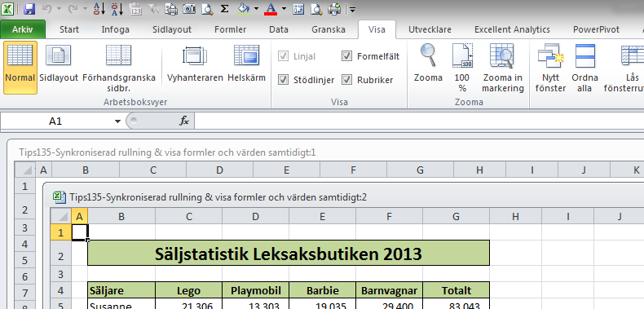Open the PowerPivot ribbon tab
Screen dimensions: 644x309
(596, 29)
